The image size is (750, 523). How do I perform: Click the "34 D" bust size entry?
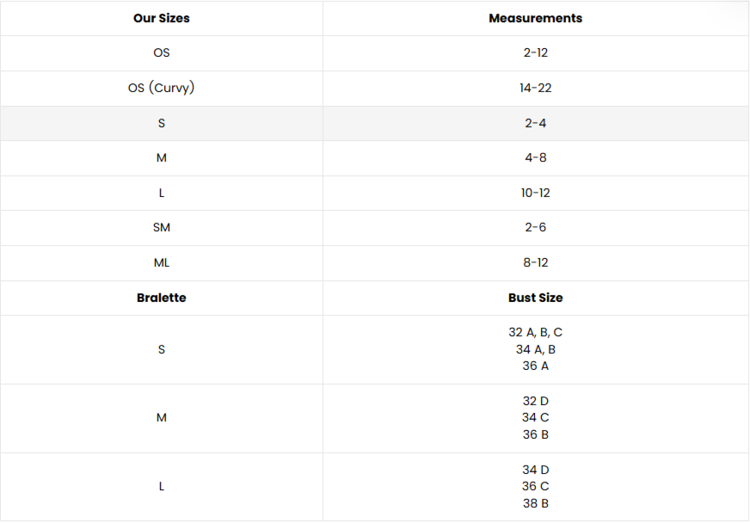[535, 470]
